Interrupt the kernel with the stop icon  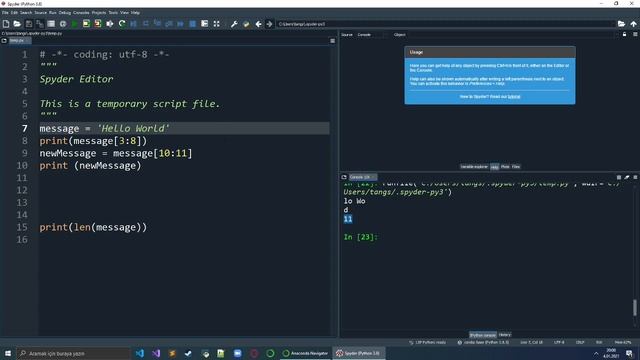click(x=619, y=177)
